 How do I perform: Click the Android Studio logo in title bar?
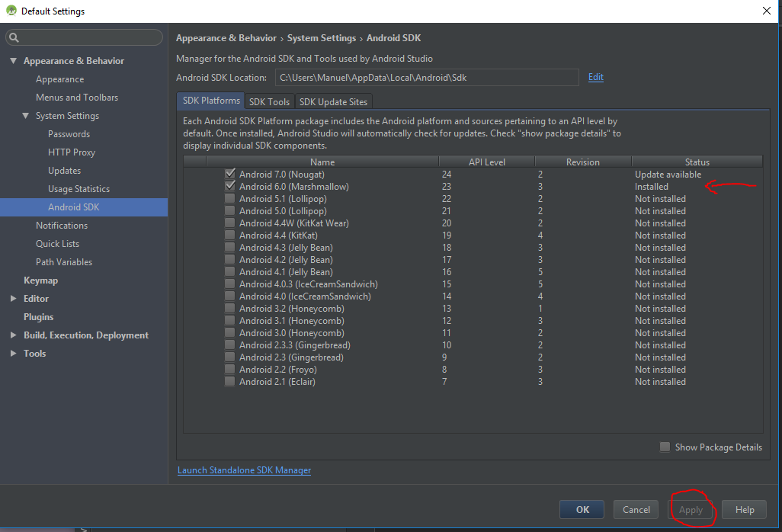(11, 11)
